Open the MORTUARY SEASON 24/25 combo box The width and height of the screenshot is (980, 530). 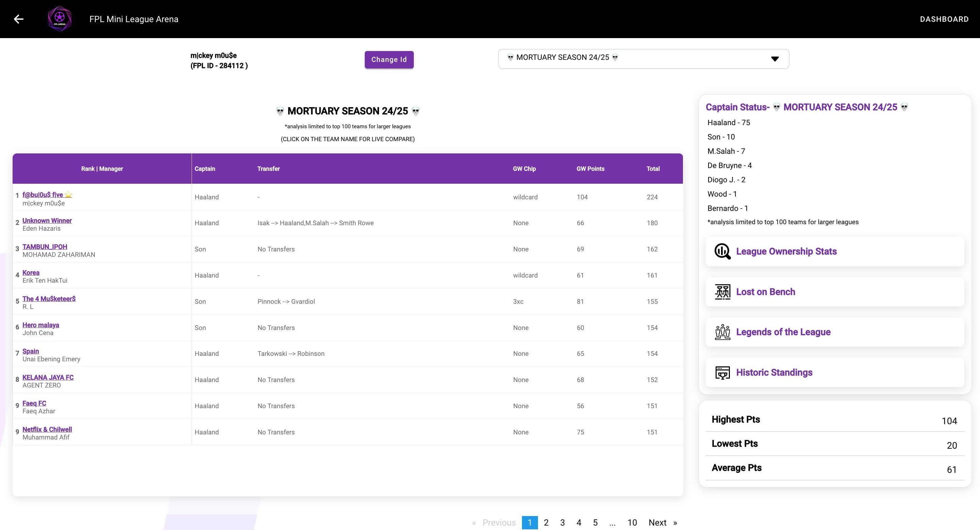coord(643,59)
